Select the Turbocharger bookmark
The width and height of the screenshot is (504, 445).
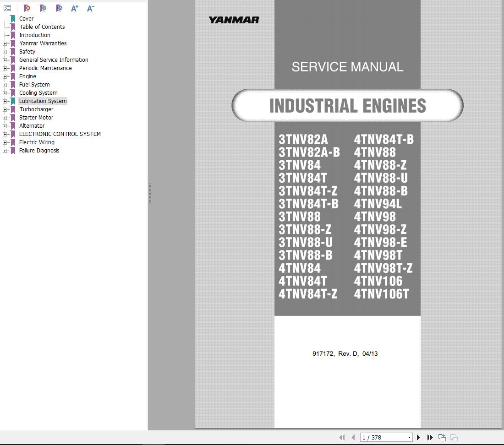point(36,109)
